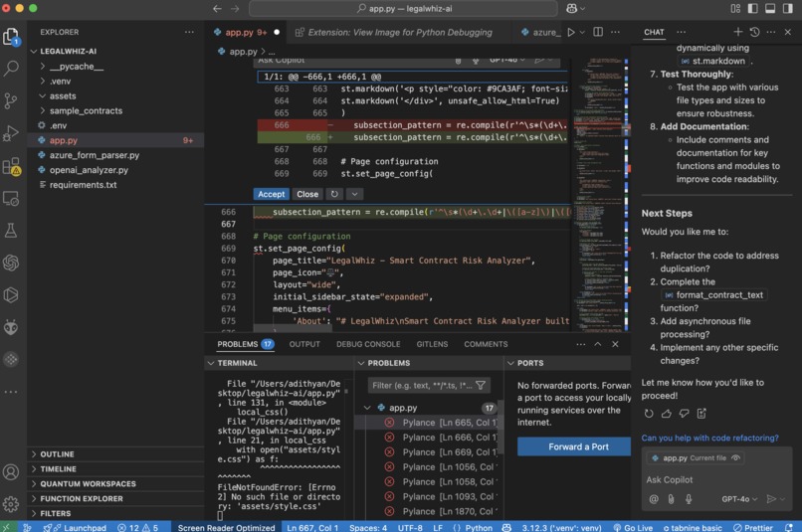
Task: Open the DEBUG CONSOLE panel tab
Action: pos(368,344)
